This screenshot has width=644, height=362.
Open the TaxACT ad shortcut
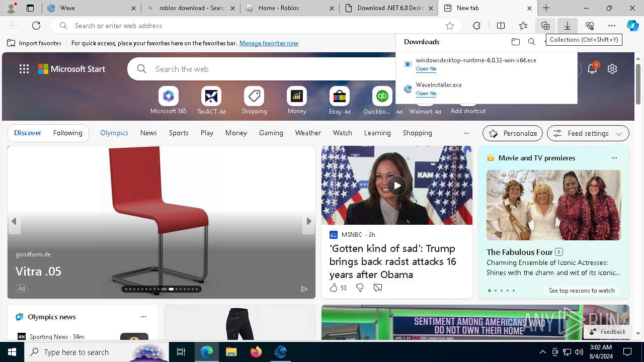[211, 101]
